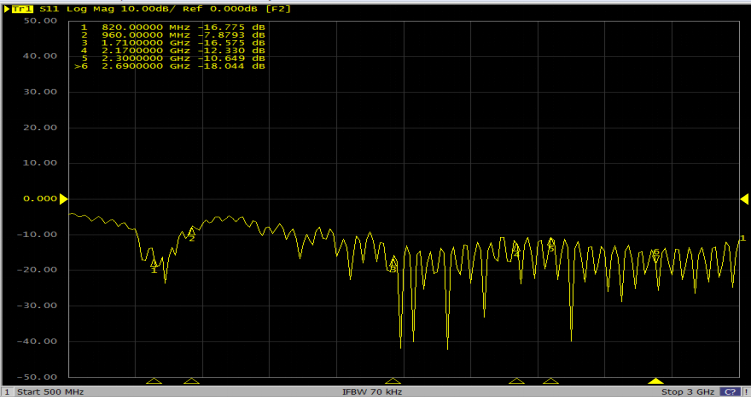Click the left yellow reference level arrow
Viewport: 752px width, 398px height.
(63, 199)
